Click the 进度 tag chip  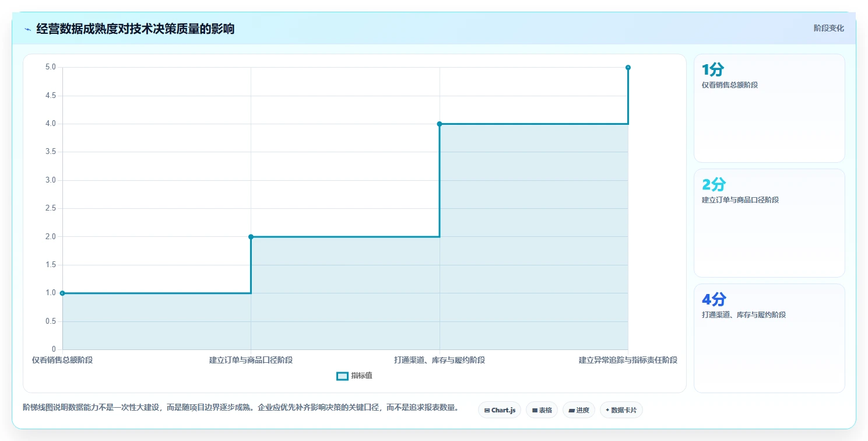[x=579, y=410]
